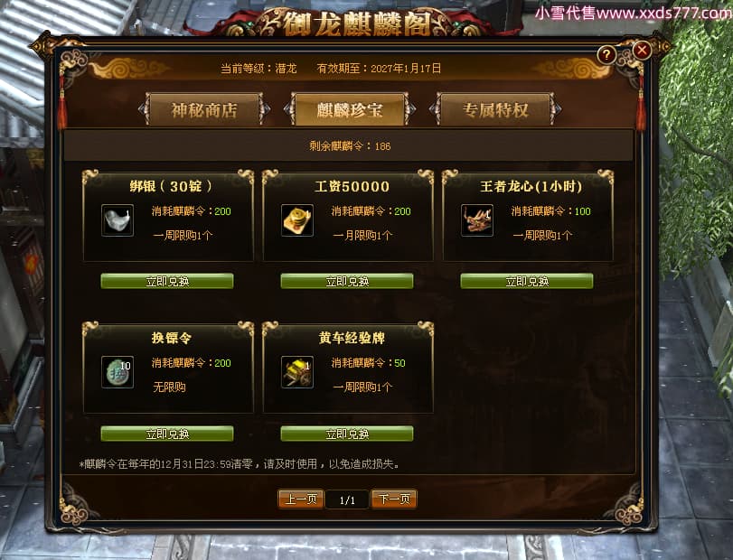Click the 1/1 page indicator field
733x560 pixels.
(x=347, y=499)
